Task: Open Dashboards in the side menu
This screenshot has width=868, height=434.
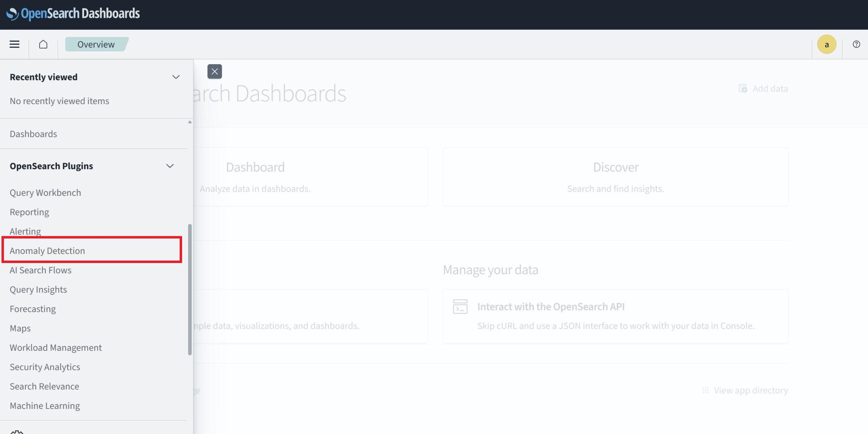Action: (33, 134)
